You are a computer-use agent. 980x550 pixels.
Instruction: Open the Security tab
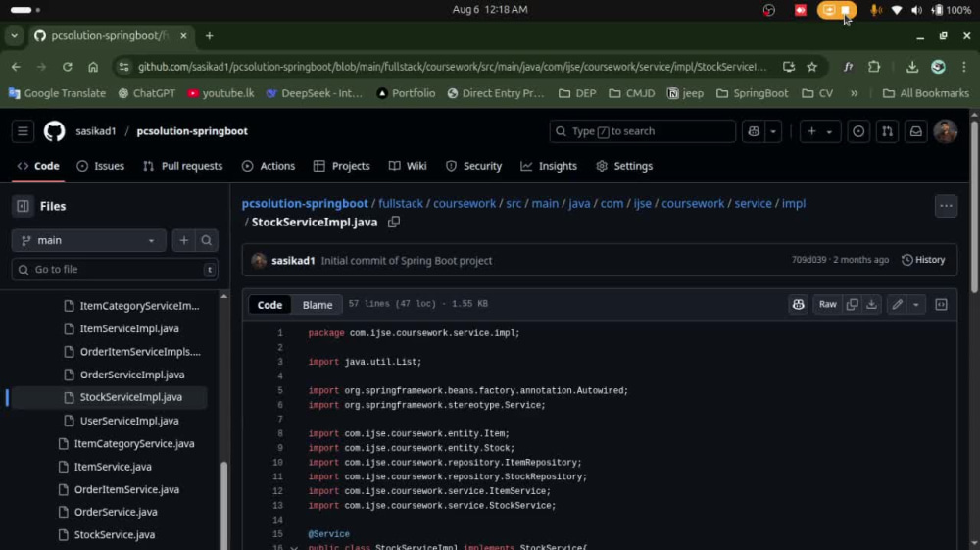tap(473, 166)
